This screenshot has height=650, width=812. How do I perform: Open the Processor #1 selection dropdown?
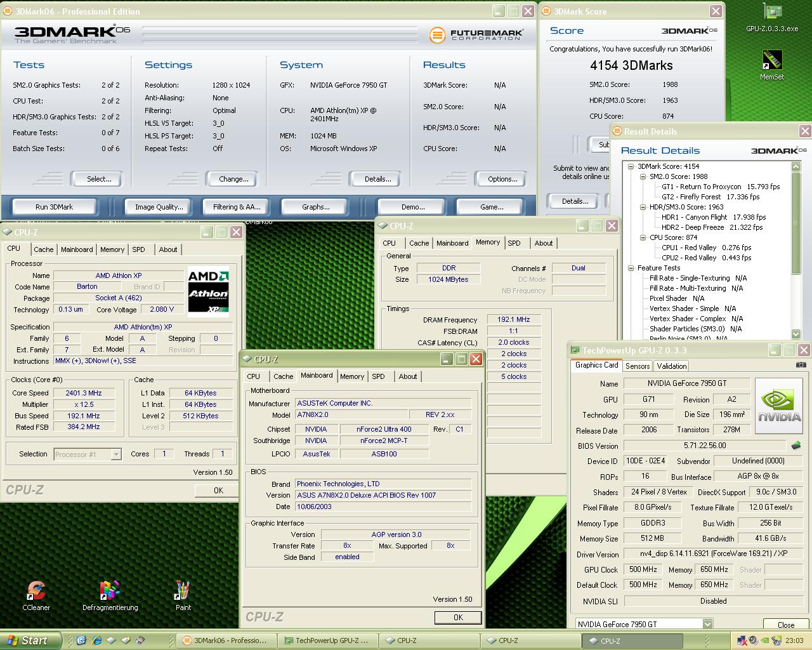116,454
